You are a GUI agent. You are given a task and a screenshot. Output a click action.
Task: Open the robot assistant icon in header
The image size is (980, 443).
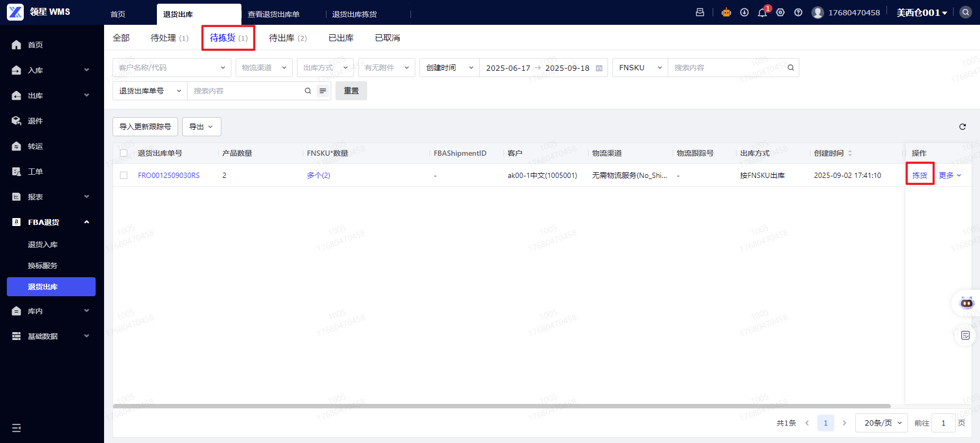pyautogui.click(x=726, y=12)
